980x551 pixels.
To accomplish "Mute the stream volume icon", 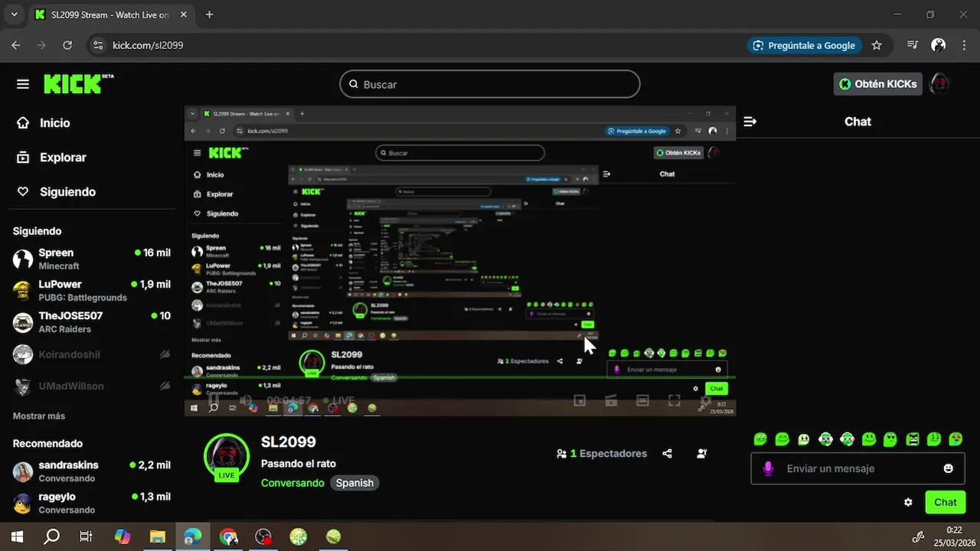I will coord(246,400).
